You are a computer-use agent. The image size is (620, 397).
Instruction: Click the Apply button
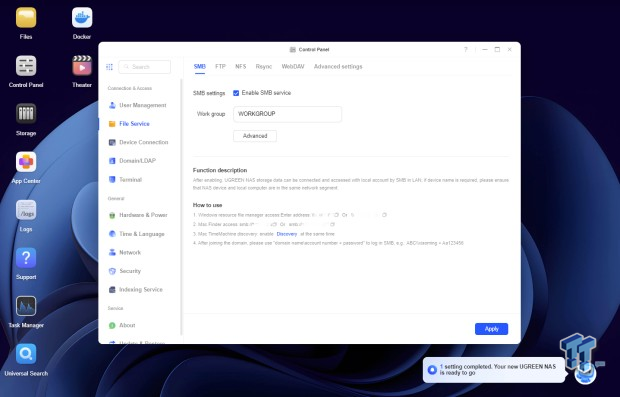(491, 329)
